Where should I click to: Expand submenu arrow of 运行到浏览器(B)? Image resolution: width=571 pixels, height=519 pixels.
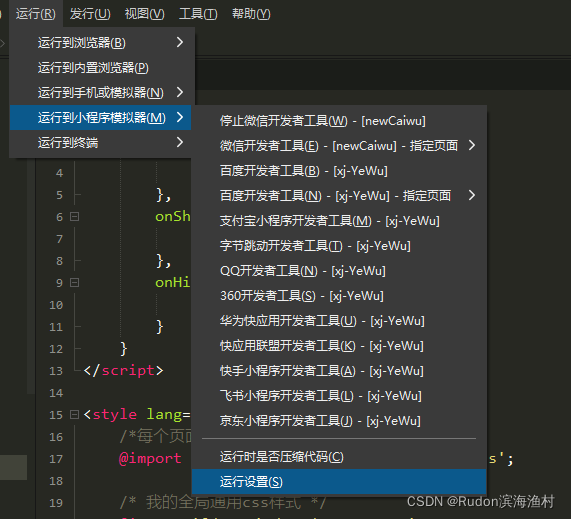pos(180,42)
